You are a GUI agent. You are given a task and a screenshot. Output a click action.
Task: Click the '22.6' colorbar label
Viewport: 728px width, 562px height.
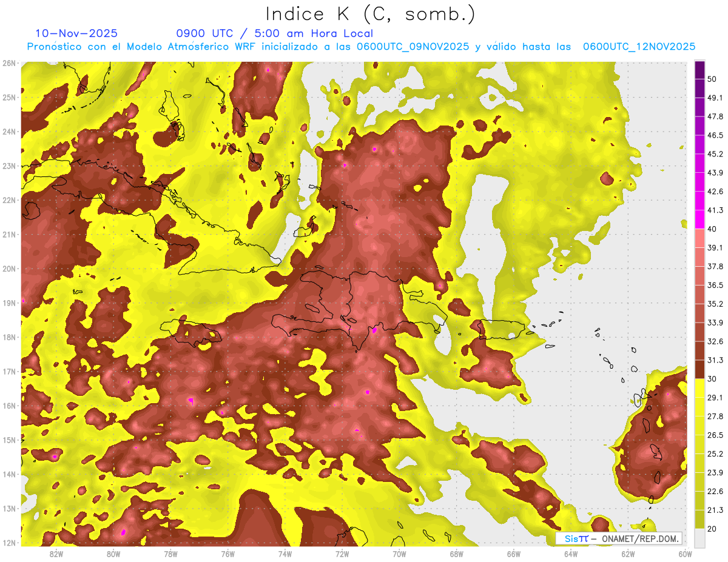click(715, 491)
